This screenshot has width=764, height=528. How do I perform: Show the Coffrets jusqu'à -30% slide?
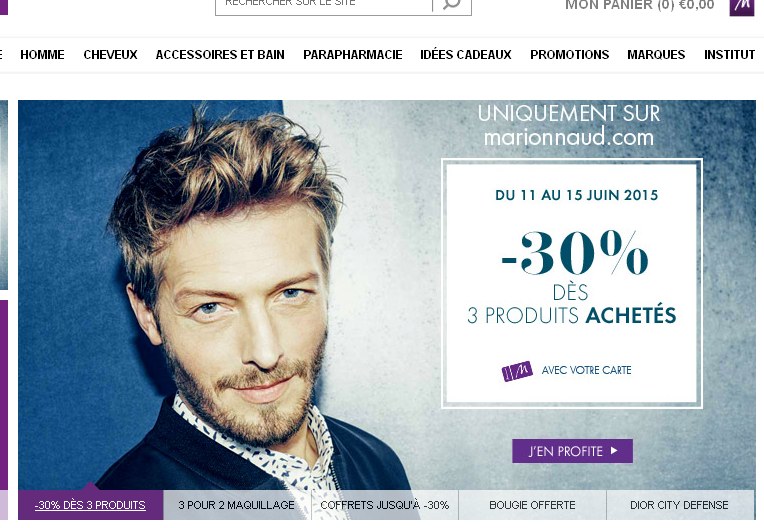tap(385, 505)
